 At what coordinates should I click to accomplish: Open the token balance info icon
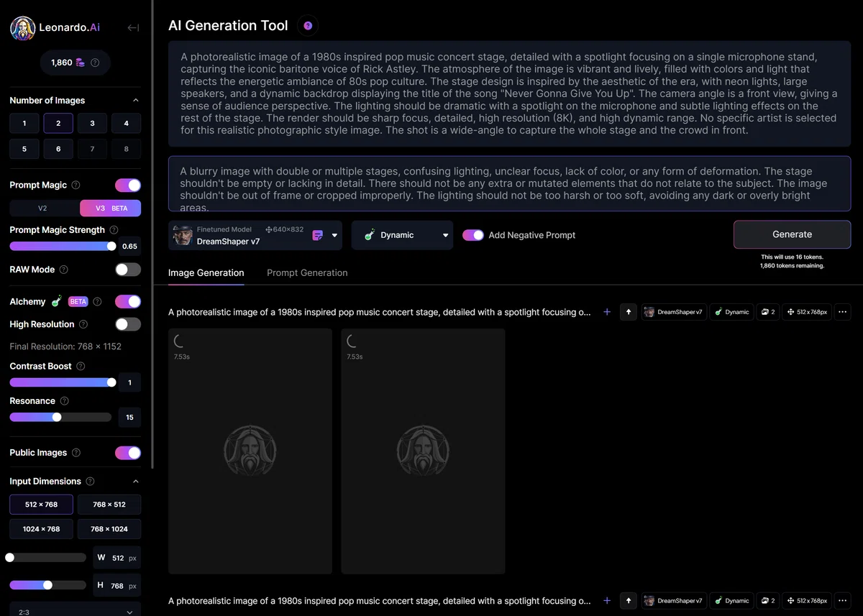[x=95, y=63]
